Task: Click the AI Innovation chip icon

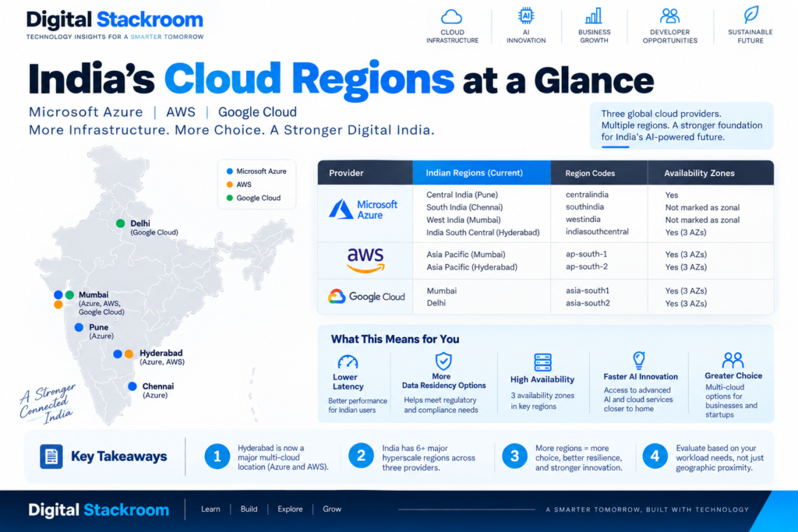Action: 526,16
